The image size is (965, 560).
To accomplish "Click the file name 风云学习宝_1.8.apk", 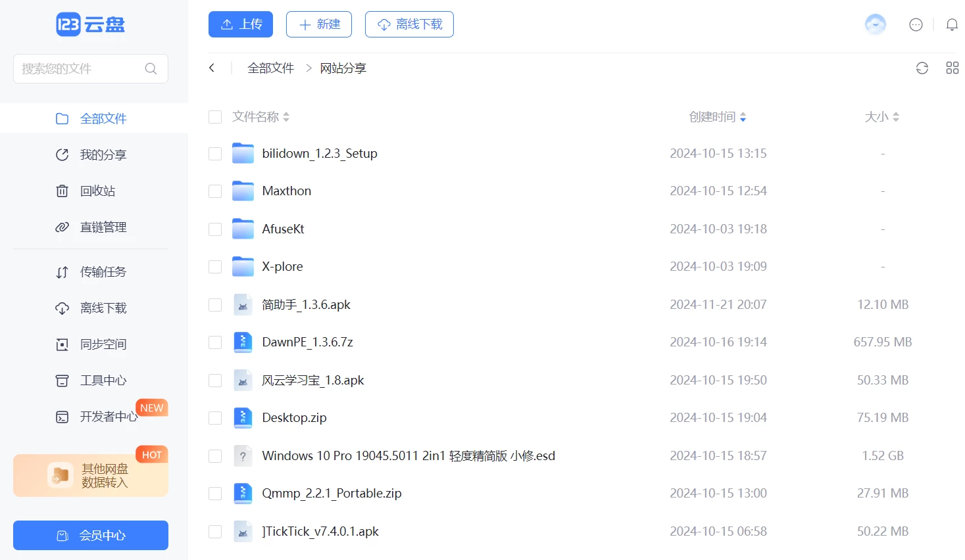I will pos(312,380).
